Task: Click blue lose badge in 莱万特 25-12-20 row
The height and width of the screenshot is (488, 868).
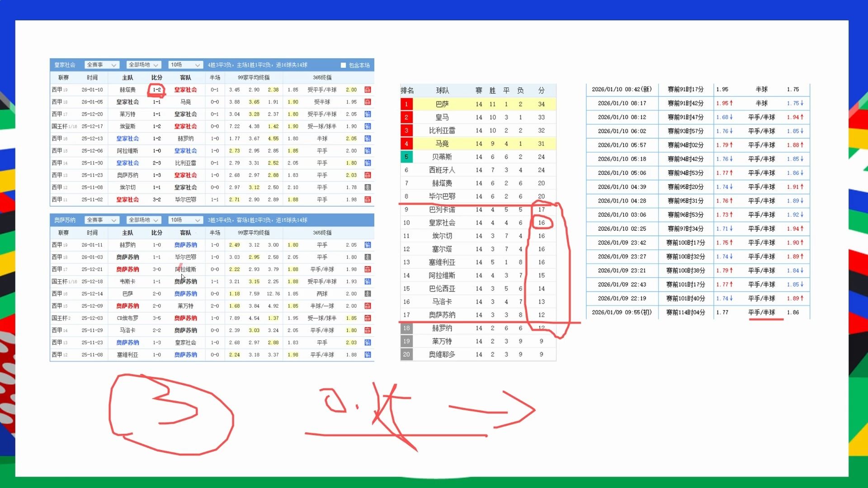Action: [x=368, y=114]
